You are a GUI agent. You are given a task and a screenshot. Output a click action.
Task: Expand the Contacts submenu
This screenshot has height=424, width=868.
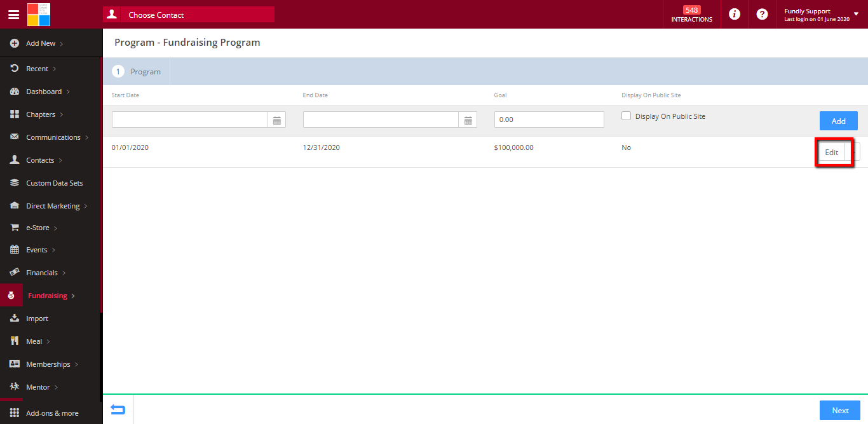click(60, 160)
